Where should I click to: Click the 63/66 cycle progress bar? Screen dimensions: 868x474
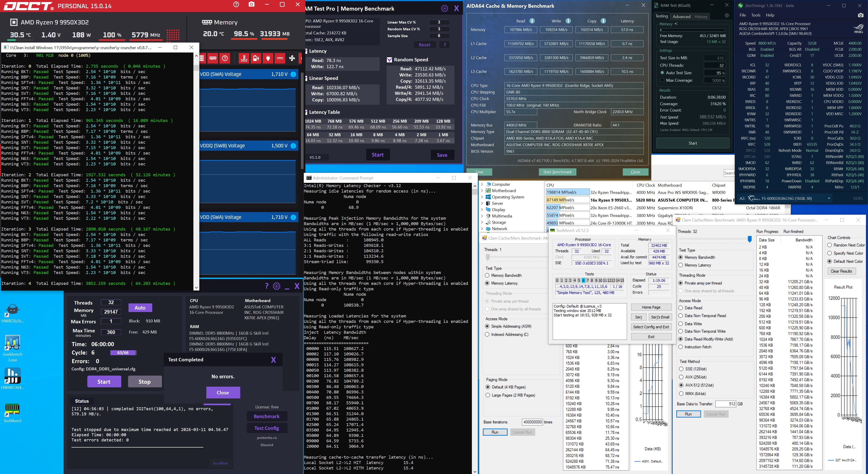123,353
